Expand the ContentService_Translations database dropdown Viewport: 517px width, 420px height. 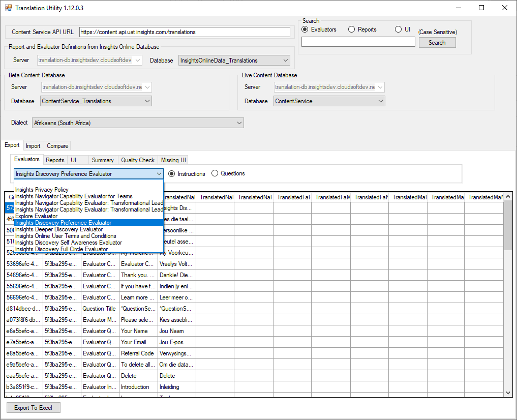pyautogui.click(x=147, y=101)
